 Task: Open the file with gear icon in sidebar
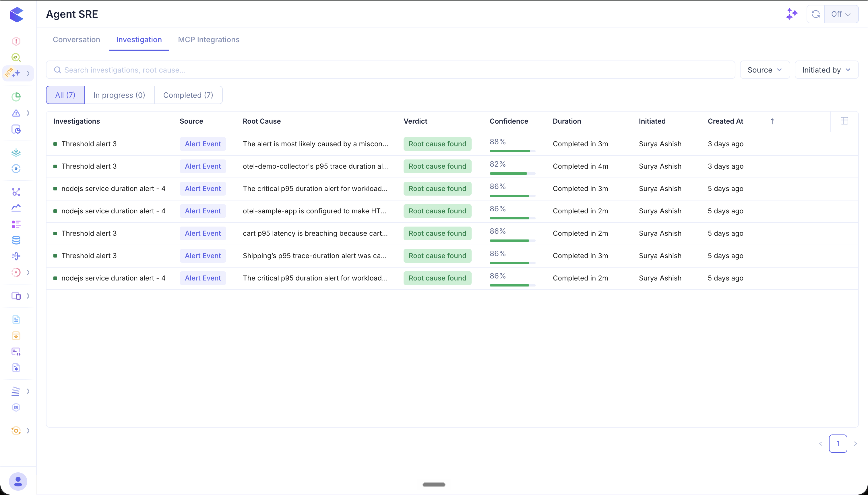point(16,368)
